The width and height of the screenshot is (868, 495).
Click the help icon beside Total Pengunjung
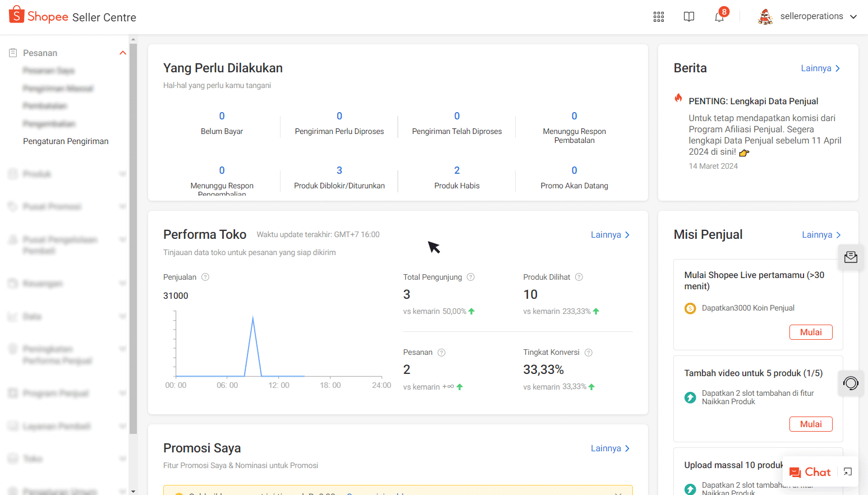(x=471, y=277)
